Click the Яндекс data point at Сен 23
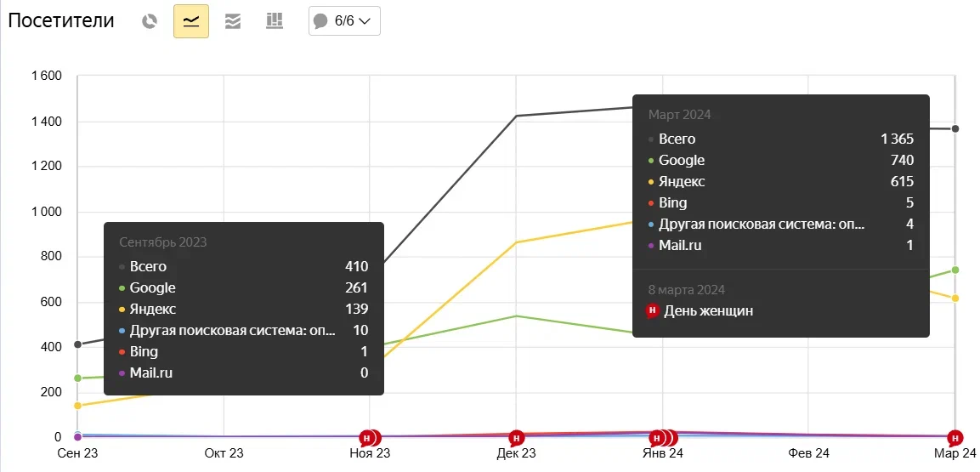This screenshot has width=980, height=472. [x=77, y=406]
